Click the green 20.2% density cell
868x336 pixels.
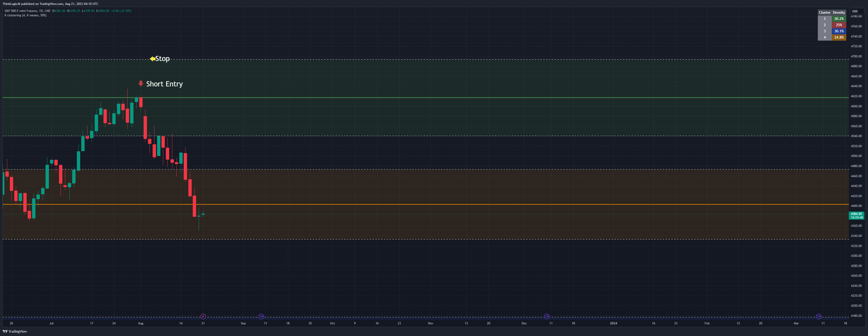tap(839, 19)
